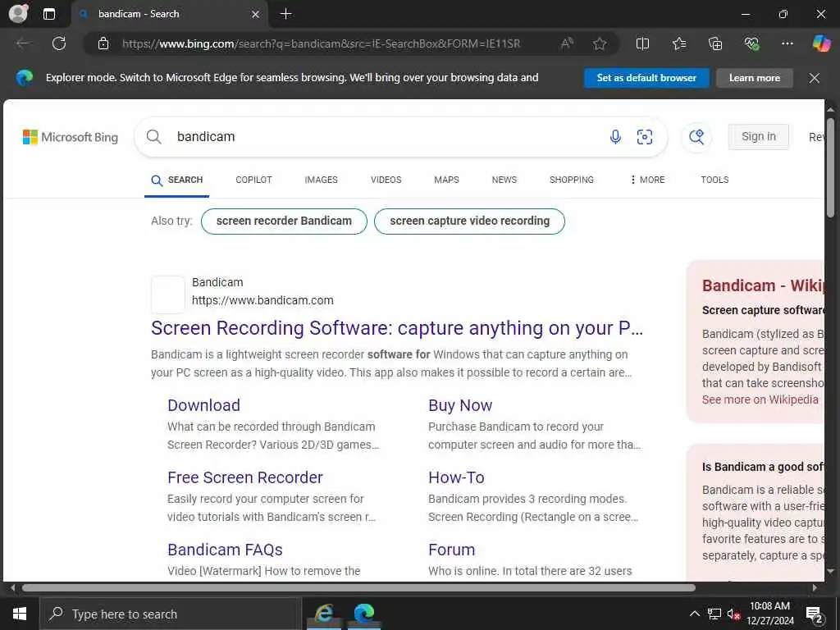Viewport: 840px width, 630px height.
Task: Switch to the VIDEOS tab
Action: [x=386, y=180]
